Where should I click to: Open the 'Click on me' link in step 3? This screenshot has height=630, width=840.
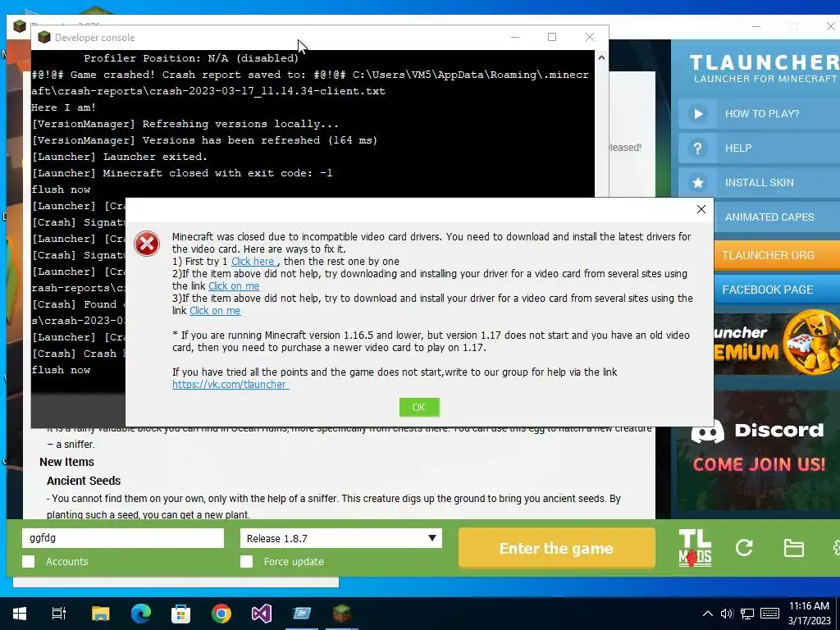[x=215, y=311]
